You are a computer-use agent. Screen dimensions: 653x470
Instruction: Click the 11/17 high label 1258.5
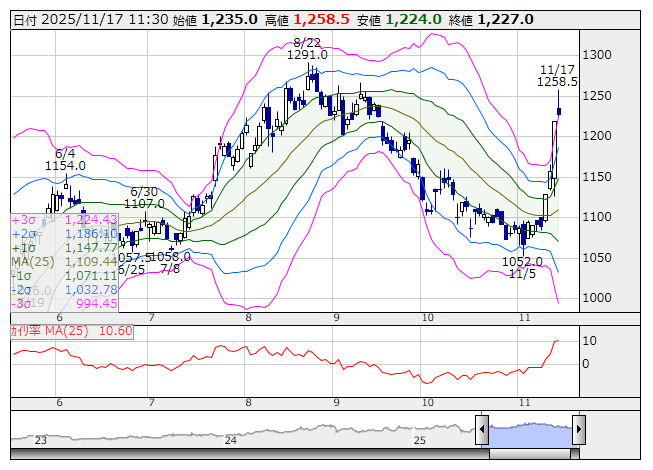tap(558, 82)
